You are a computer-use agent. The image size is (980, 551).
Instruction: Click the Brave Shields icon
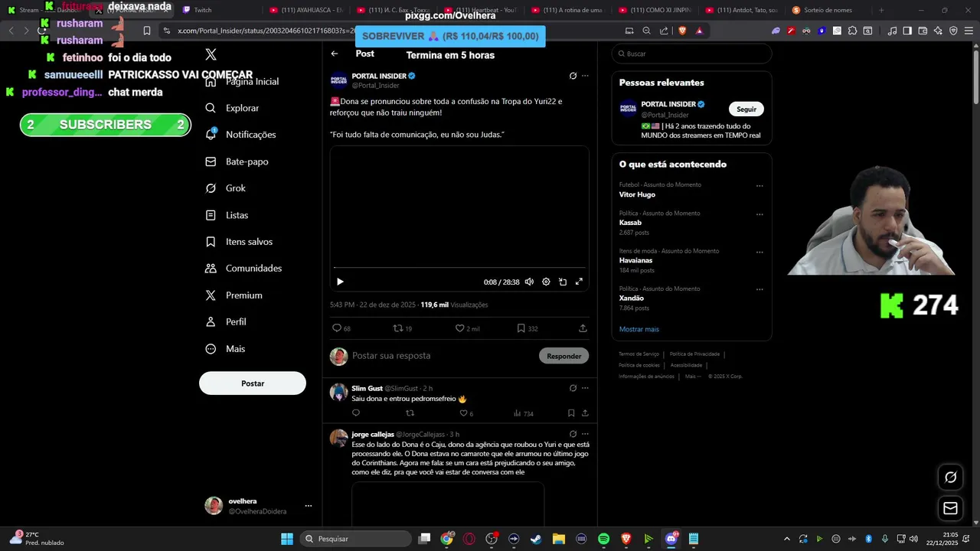[x=682, y=31]
